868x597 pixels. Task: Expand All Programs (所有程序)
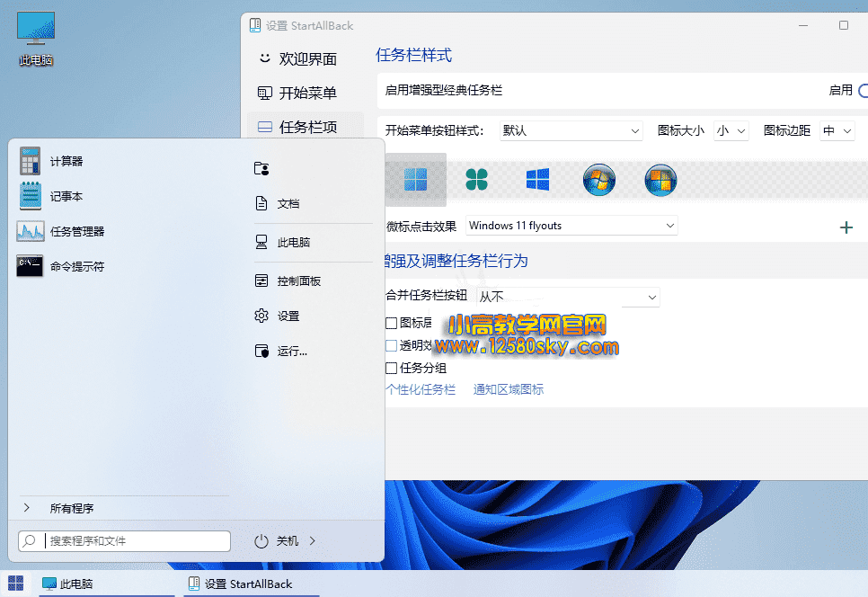coord(58,508)
